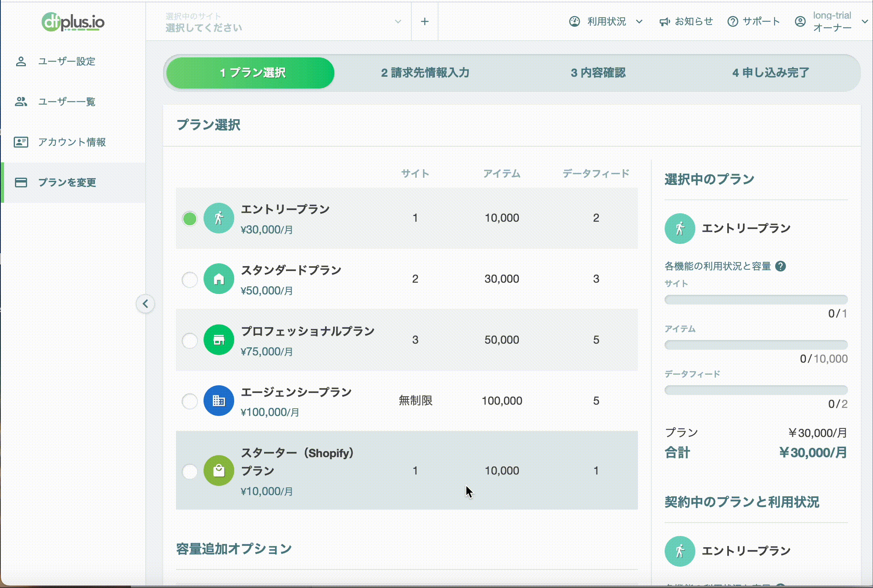Click the 容量追加オプション heading
This screenshot has height=588, width=873.
pos(234,549)
